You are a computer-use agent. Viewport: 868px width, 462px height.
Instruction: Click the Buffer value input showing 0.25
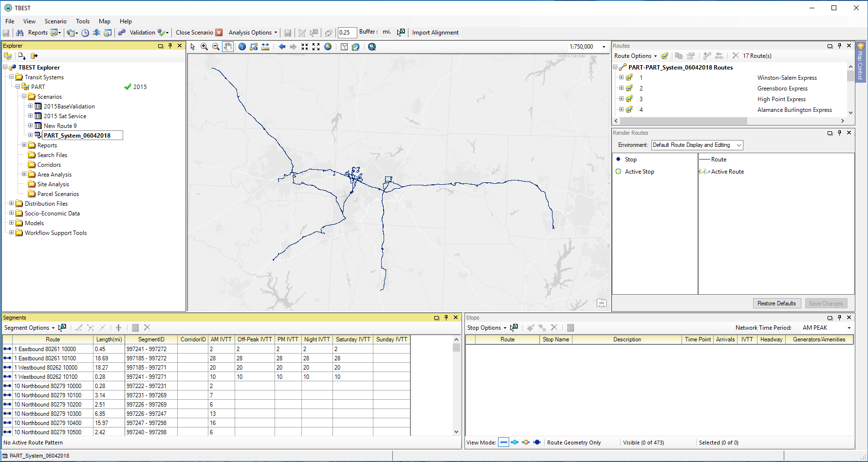[x=347, y=33]
